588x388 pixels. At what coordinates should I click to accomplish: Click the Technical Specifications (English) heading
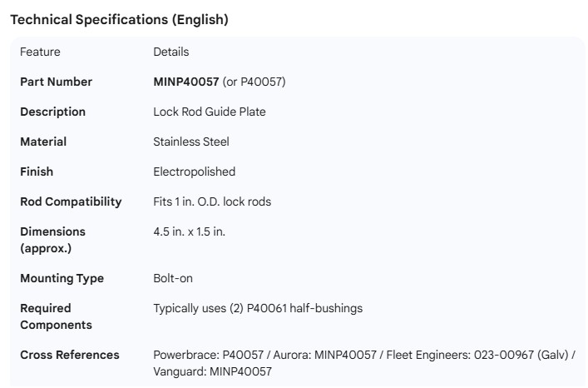tap(119, 20)
